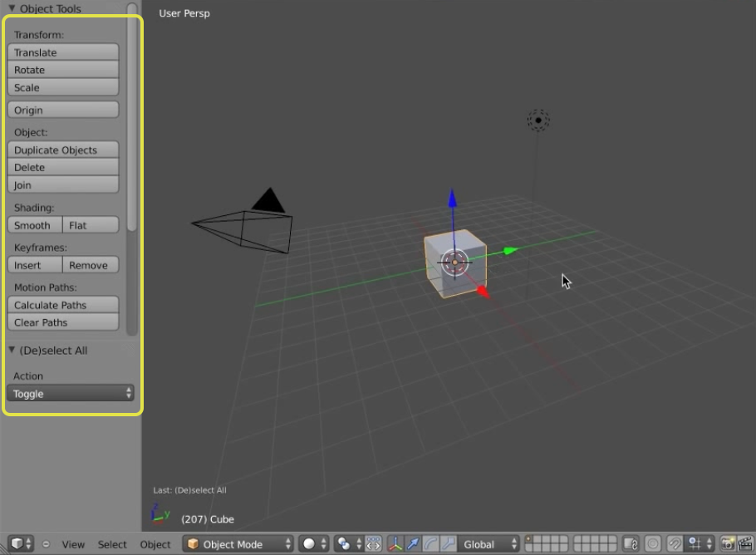
Task: Click the render still image camera icon
Action: pyautogui.click(x=728, y=544)
